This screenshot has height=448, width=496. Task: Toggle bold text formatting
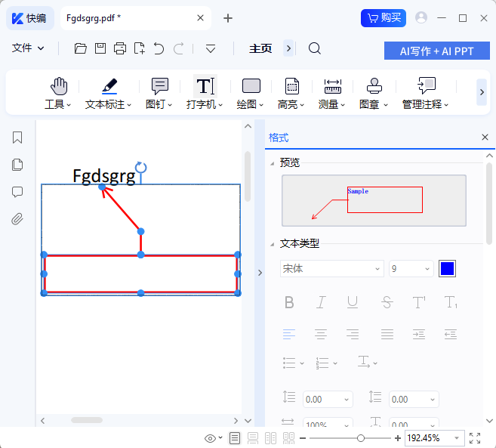click(289, 302)
